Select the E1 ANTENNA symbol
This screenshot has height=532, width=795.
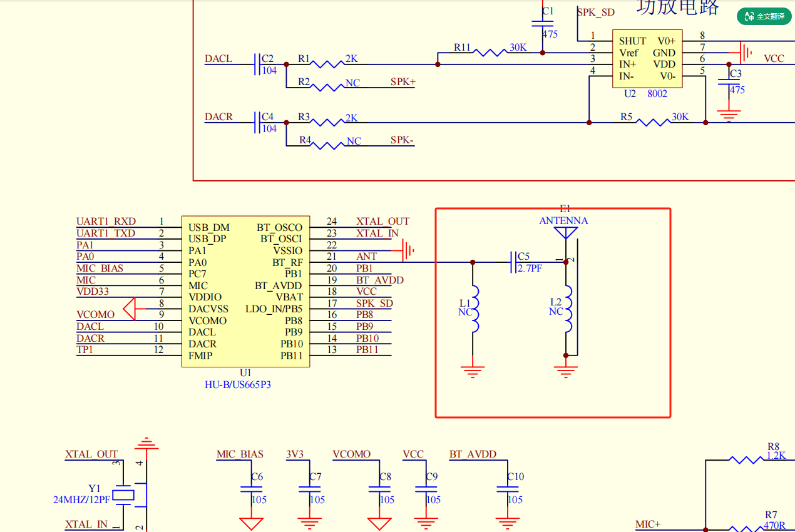566,233
